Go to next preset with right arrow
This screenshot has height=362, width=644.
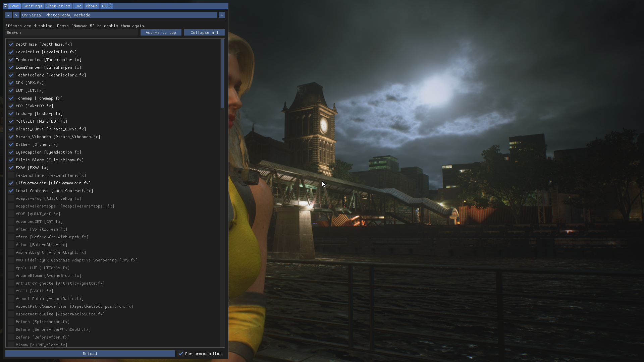click(16, 15)
